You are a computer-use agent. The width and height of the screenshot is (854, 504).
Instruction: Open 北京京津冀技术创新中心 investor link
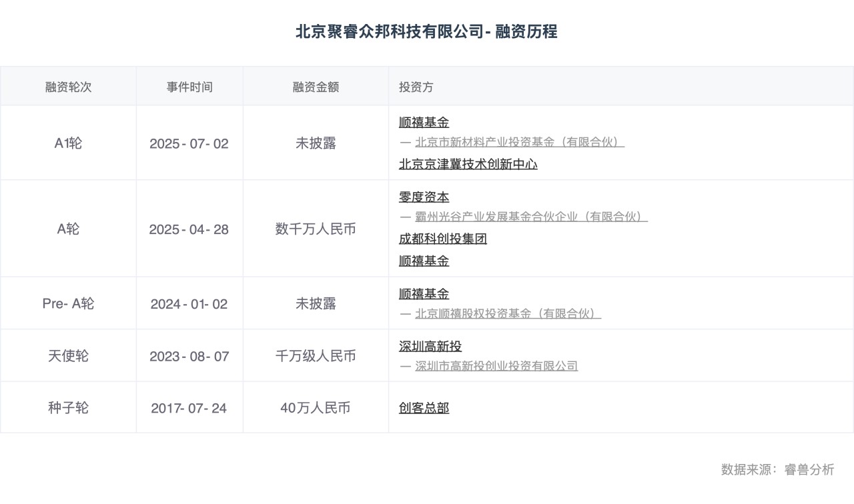468,164
